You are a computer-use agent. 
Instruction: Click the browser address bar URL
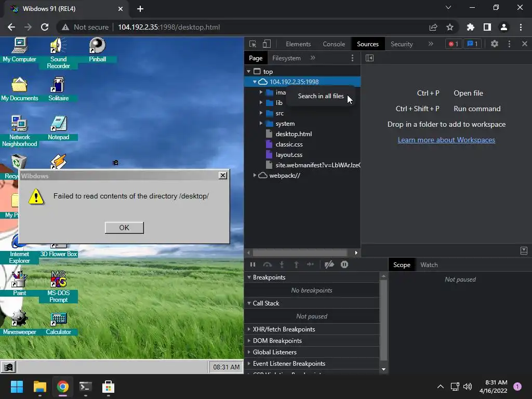pos(169,27)
